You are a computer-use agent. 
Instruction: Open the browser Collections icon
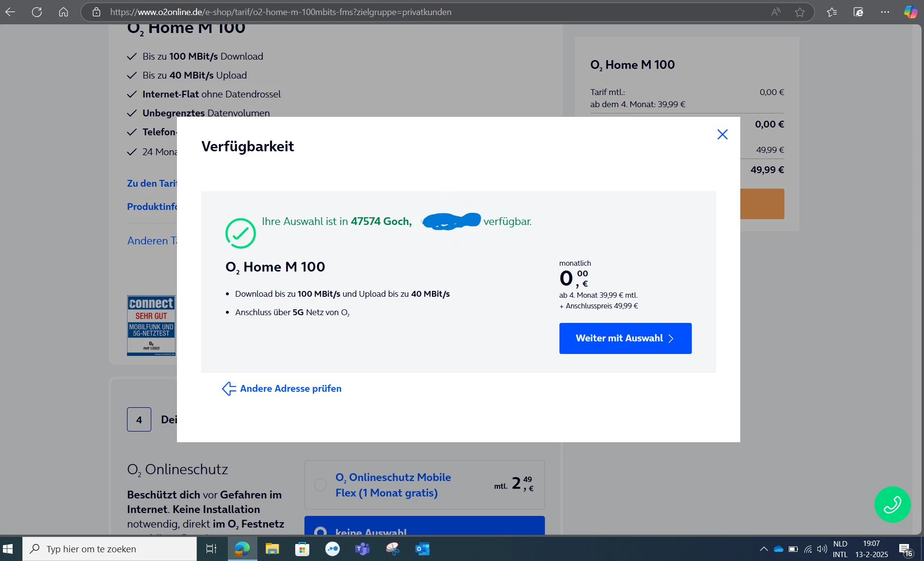859,12
